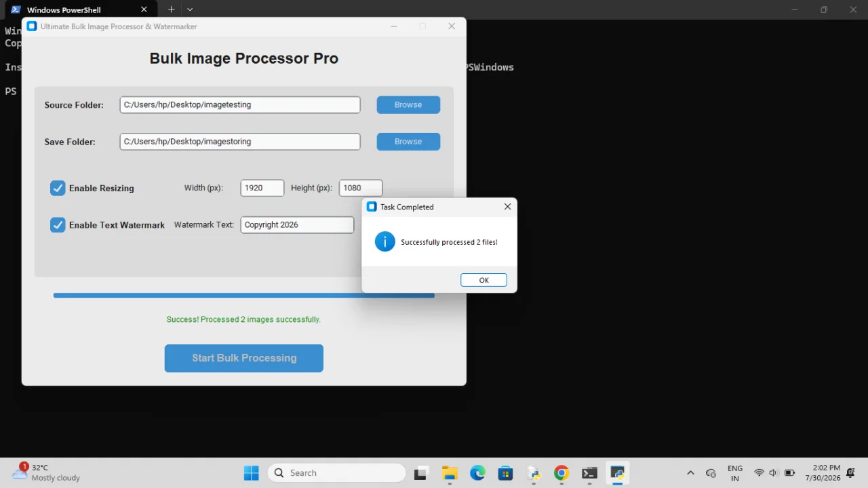Open Microsoft Edge from taskbar
The image size is (868, 488).
point(477,472)
